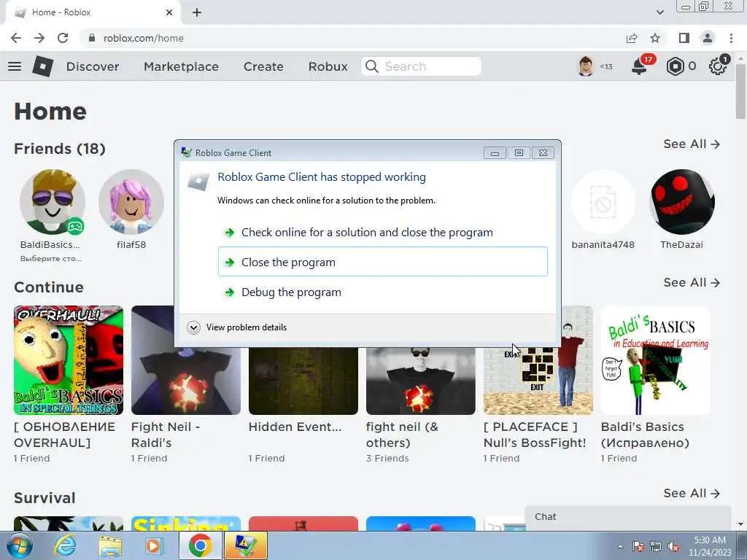Open Hidden Event game thumbnail
Viewport: 747px width, 560px height.
(x=303, y=381)
